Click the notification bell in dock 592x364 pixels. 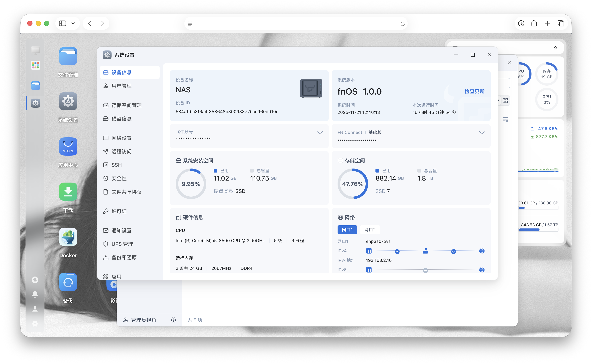(x=35, y=294)
